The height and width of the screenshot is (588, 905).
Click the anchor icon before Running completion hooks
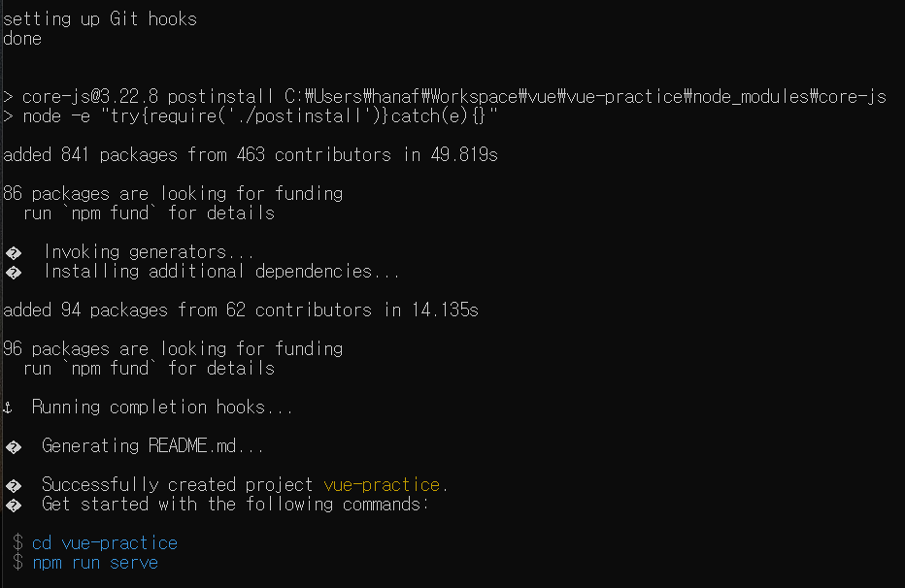pos(8,408)
